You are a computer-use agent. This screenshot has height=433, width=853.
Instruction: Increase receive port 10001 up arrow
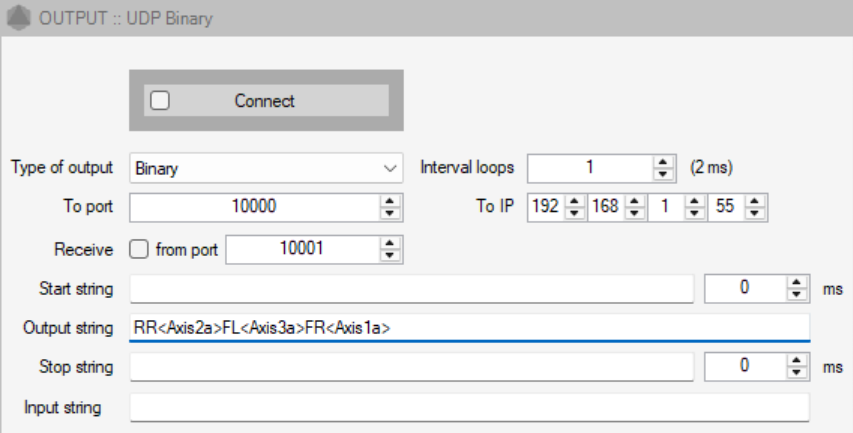[390, 243]
